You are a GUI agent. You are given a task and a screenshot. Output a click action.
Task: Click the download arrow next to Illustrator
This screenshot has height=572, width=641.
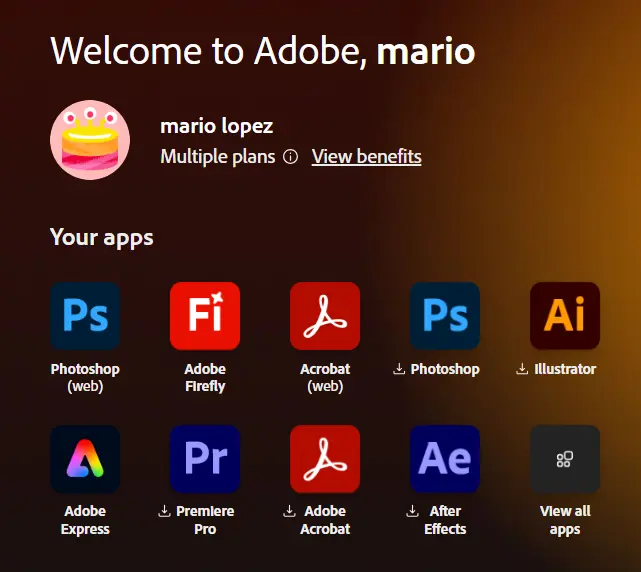tap(522, 369)
